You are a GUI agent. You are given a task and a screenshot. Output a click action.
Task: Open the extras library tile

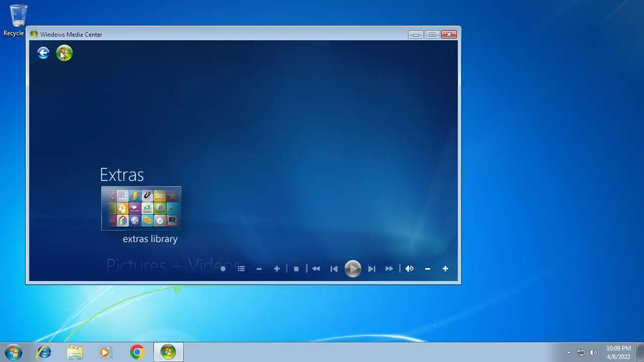[x=141, y=208]
